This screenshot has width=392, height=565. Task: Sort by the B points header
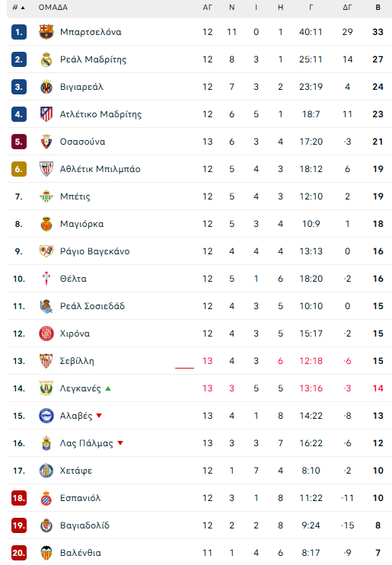378,7
